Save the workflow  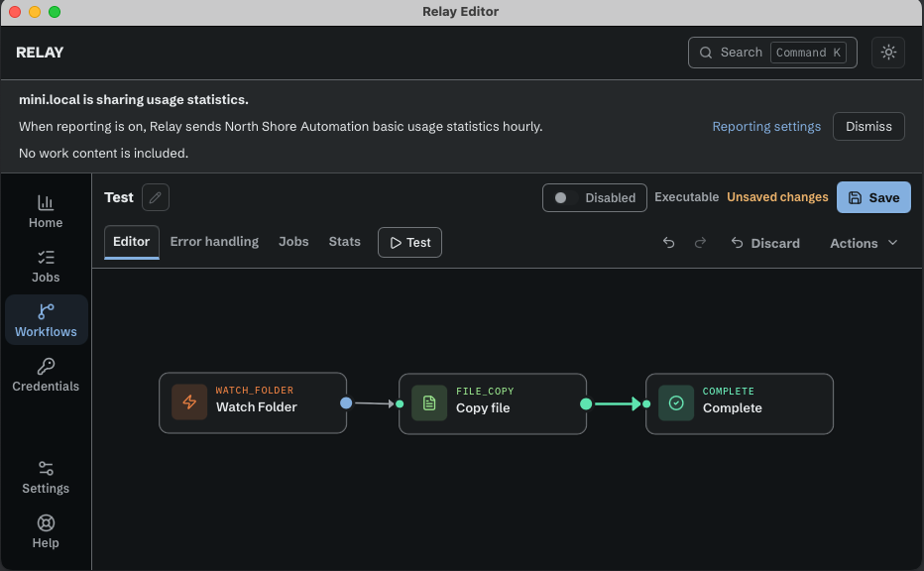coord(873,197)
